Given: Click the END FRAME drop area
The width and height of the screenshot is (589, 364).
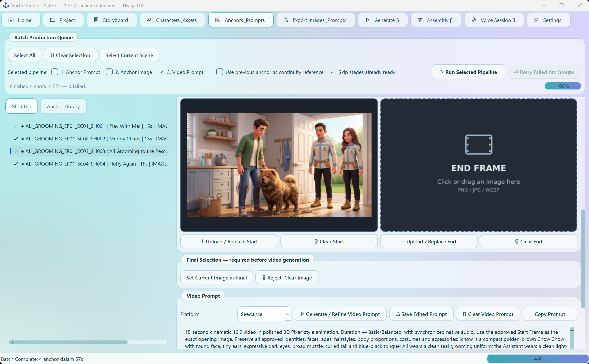Looking at the screenshot, I should [x=479, y=165].
